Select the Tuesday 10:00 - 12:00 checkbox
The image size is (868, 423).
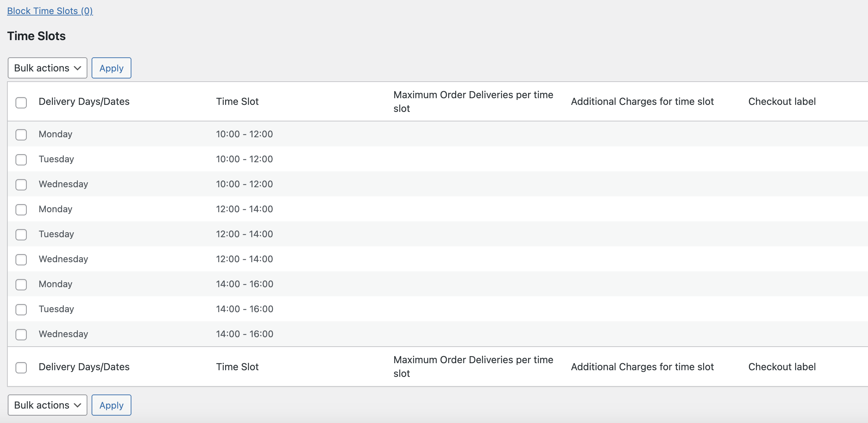point(21,159)
